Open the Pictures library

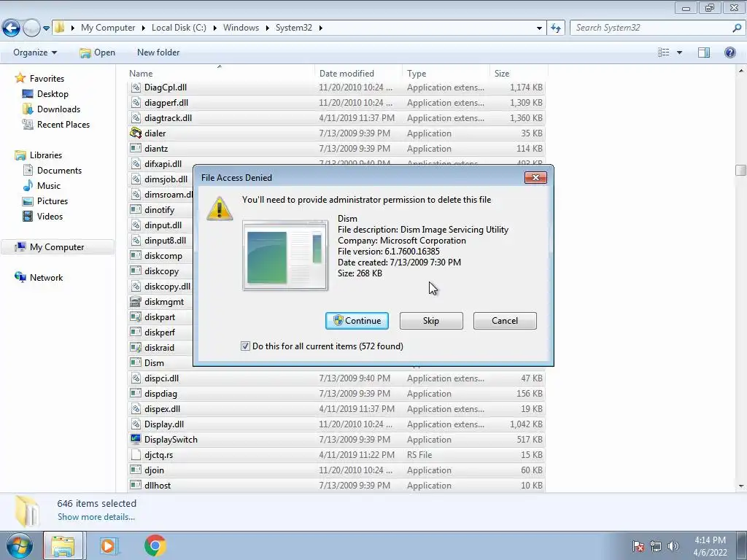[45, 201]
